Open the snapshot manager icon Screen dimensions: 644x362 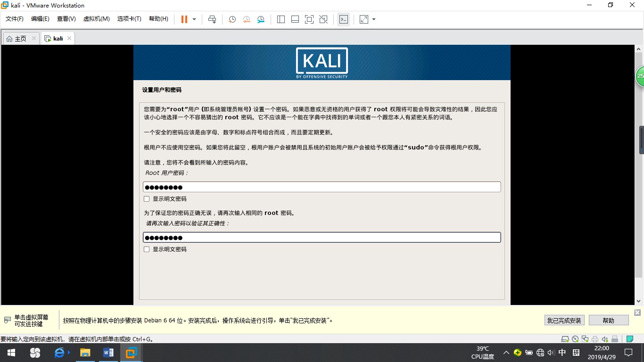click(261, 19)
